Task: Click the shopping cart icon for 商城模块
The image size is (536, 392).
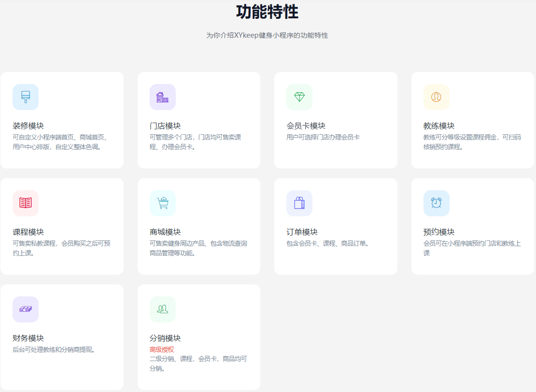Action: pyautogui.click(x=163, y=203)
